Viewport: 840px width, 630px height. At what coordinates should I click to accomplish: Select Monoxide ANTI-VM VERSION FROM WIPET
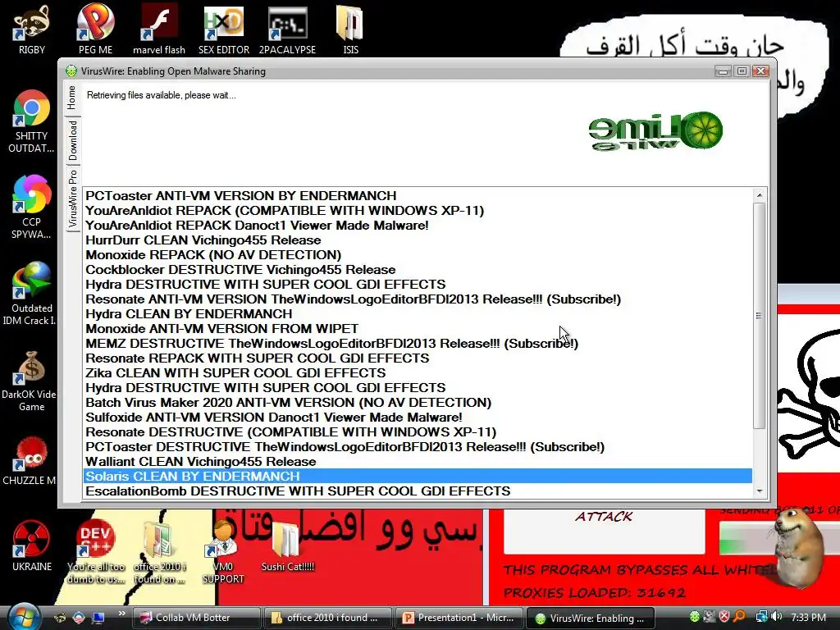tap(418, 328)
